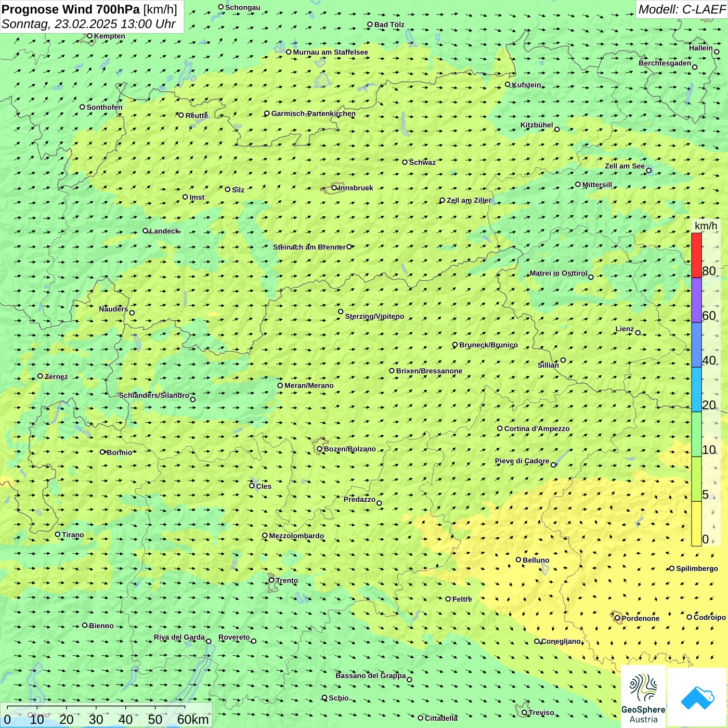Click the Zell am See marker

(648, 171)
